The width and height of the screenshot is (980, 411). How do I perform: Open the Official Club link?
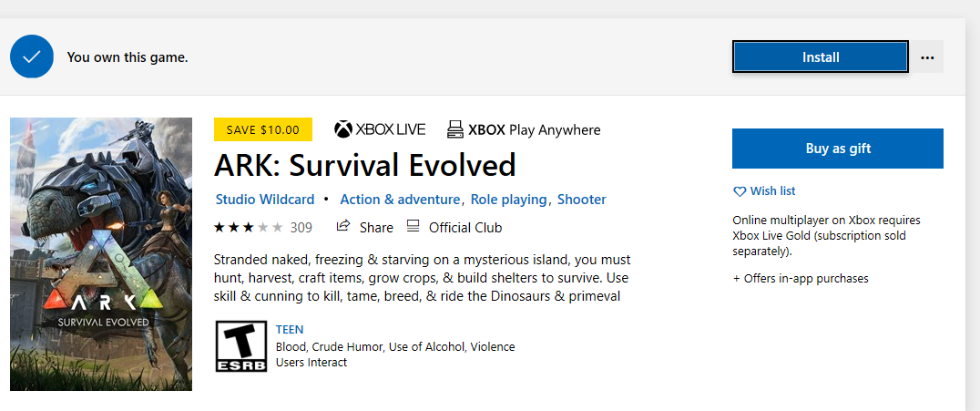pos(465,228)
